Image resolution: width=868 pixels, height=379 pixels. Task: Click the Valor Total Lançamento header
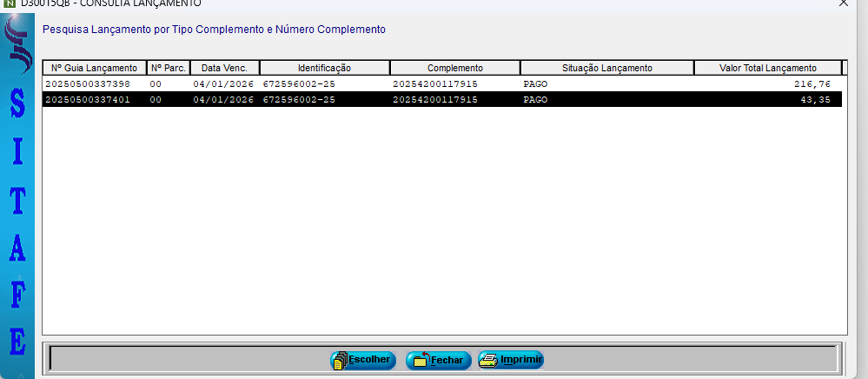pyautogui.click(x=767, y=68)
